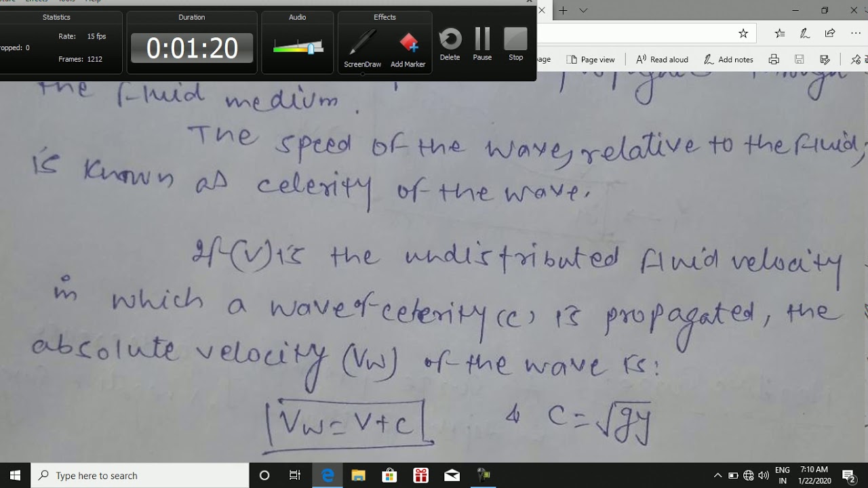This screenshot has width=868, height=488.
Task: Open Cortana from the taskbar
Action: click(264, 475)
